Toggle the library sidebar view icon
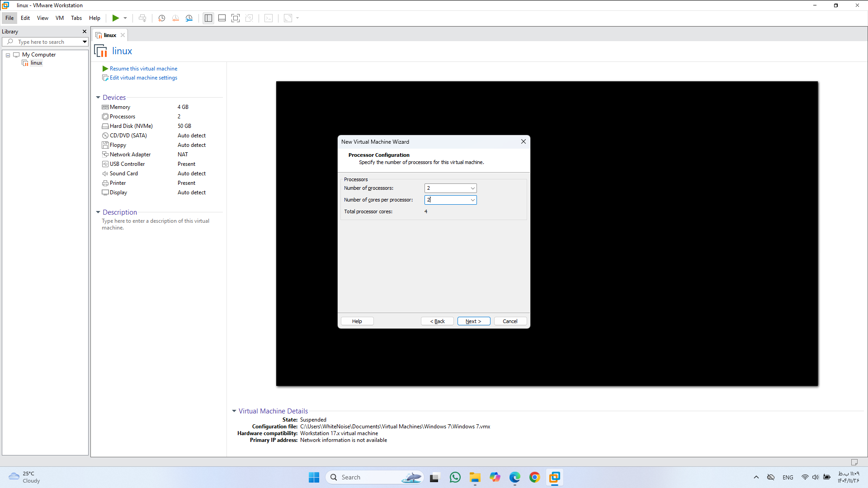The width and height of the screenshot is (868, 488). tap(208, 18)
